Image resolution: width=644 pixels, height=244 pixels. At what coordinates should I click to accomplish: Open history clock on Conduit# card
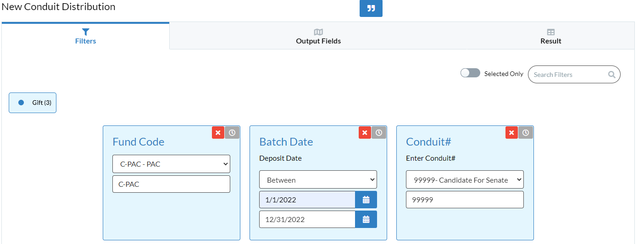[526, 133]
